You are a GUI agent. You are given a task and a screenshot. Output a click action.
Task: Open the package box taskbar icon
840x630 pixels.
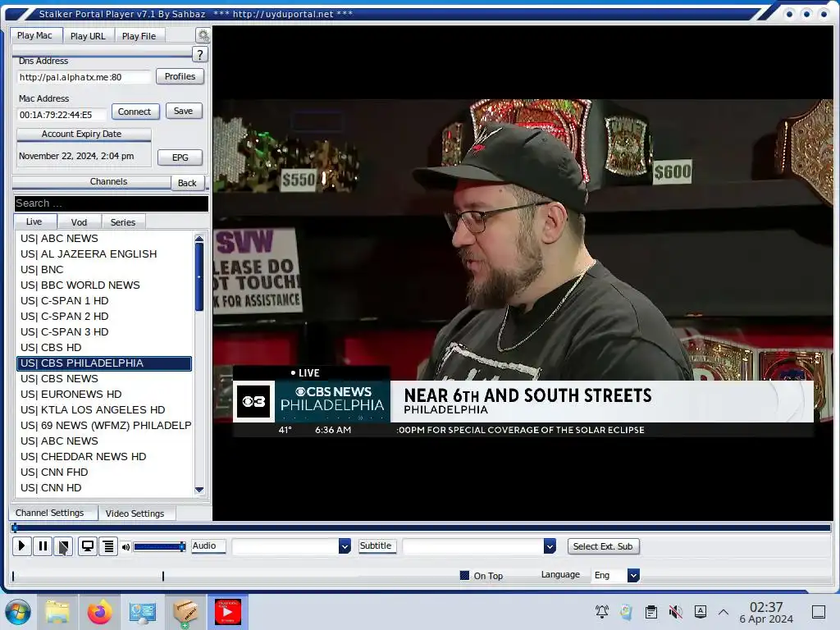[185, 612]
